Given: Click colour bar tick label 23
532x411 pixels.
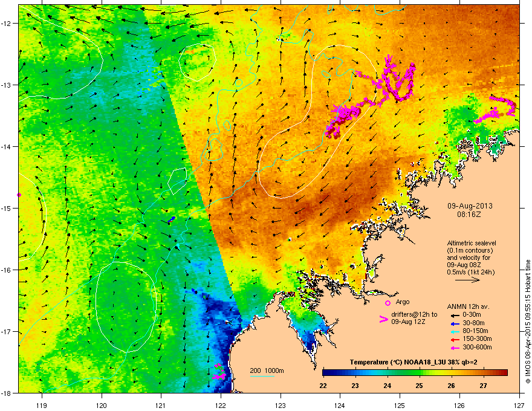Looking at the screenshot, I should pyautogui.click(x=355, y=386).
